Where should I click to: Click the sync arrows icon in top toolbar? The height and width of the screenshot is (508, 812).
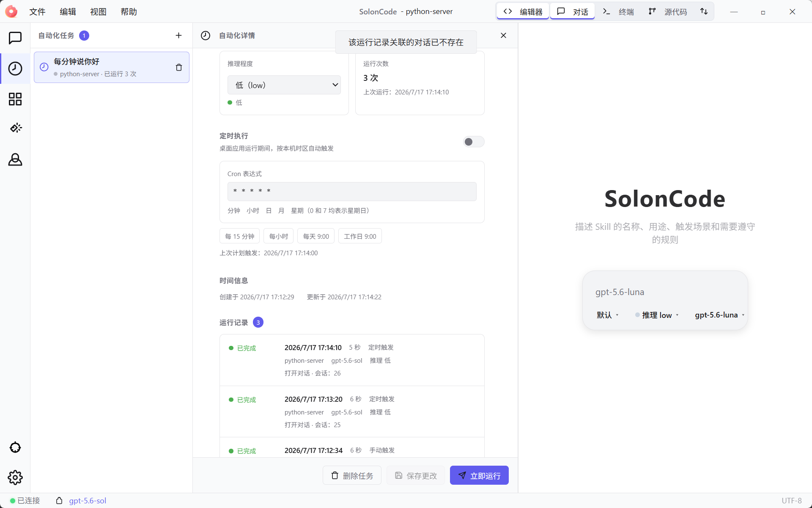(x=704, y=11)
